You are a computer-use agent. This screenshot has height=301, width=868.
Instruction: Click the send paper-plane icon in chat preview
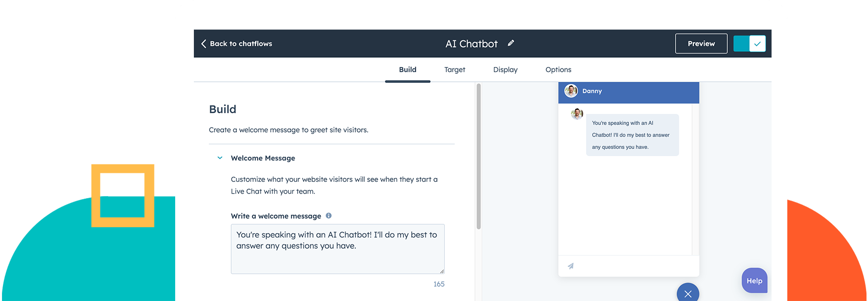571,266
